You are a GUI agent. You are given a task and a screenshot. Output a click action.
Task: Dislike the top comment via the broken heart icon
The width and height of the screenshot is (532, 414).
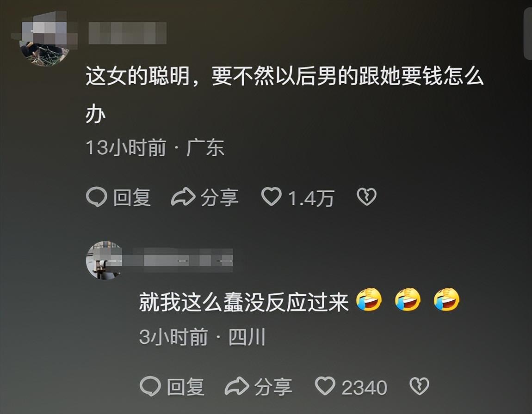366,197
